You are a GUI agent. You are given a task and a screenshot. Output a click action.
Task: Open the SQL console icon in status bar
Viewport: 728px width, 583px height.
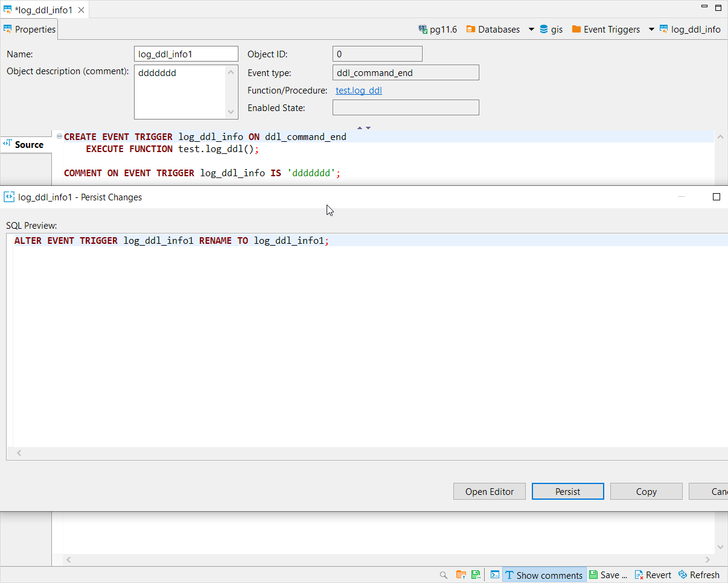pyautogui.click(x=494, y=575)
